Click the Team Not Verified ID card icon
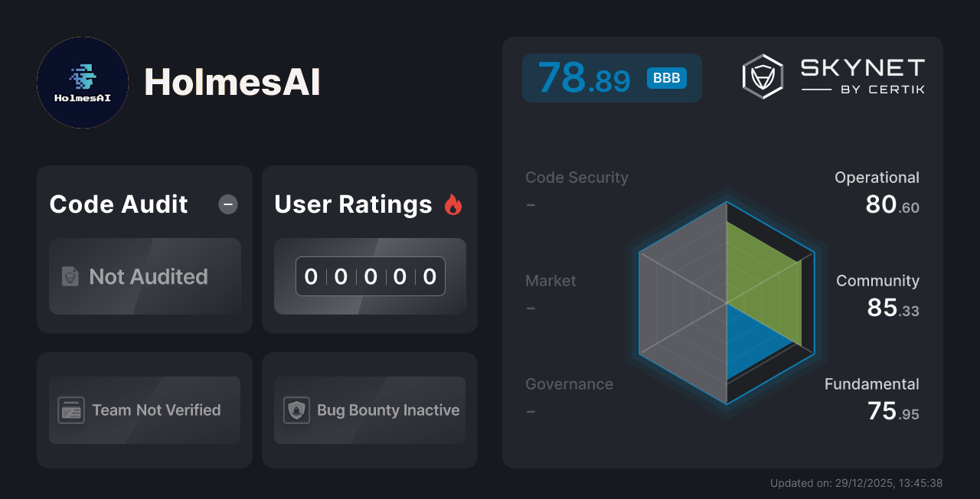The width and height of the screenshot is (980, 499). click(71, 410)
